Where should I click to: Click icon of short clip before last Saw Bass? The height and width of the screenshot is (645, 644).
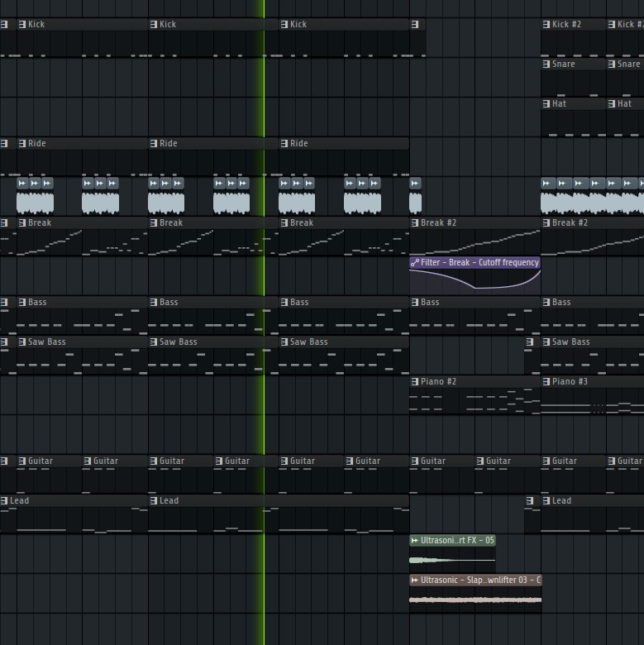530,342
